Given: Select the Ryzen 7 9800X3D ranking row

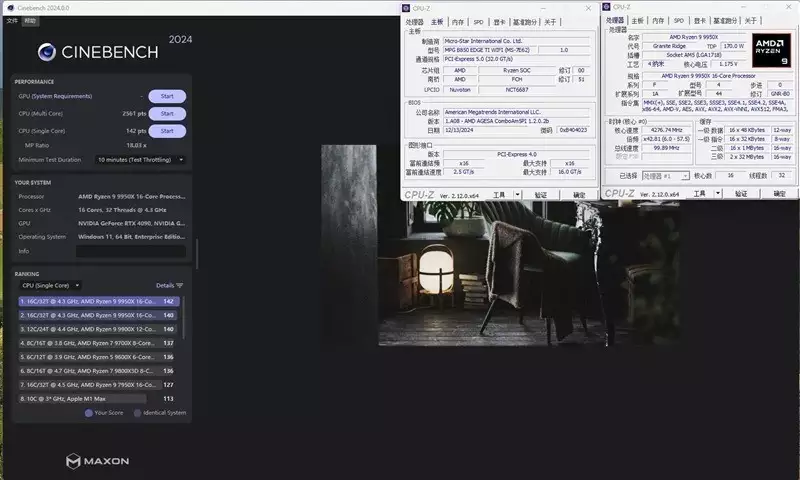Looking at the screenshot, I should tap(98, 371).
